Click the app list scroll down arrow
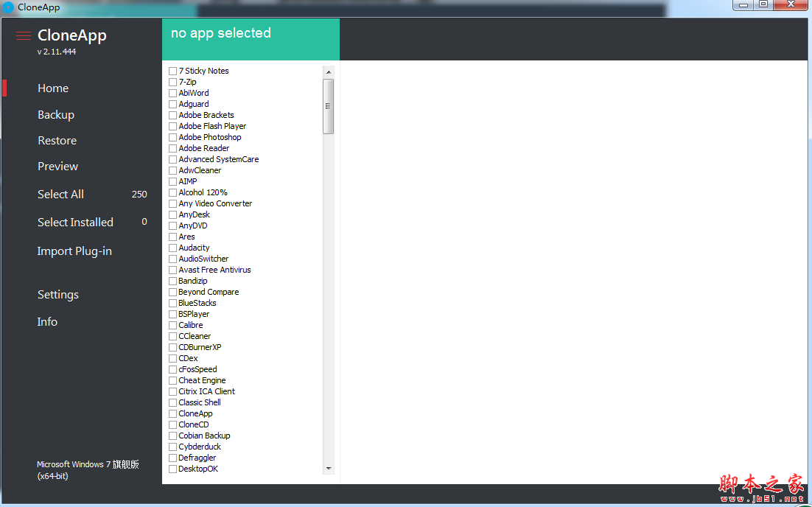 (x=328, y=468)
